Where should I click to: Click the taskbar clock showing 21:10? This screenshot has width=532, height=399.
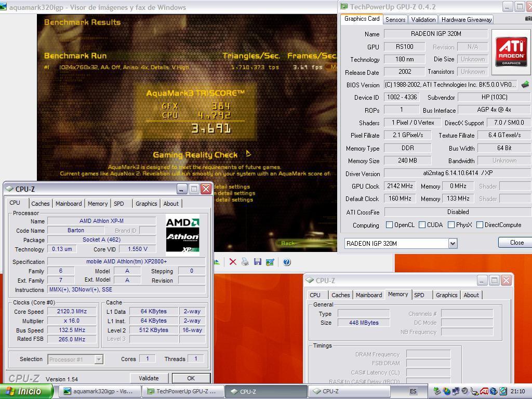tap(517, 391)
